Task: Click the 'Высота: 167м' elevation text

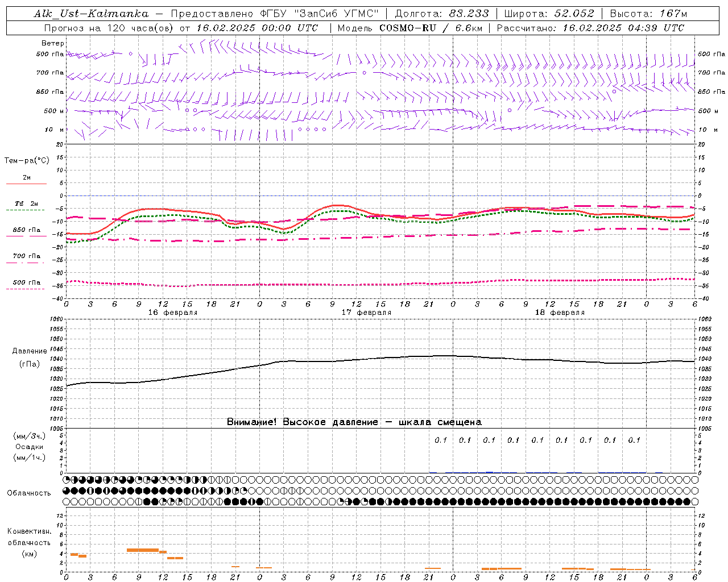Action: pyautogui.click(x=648, y=14)
